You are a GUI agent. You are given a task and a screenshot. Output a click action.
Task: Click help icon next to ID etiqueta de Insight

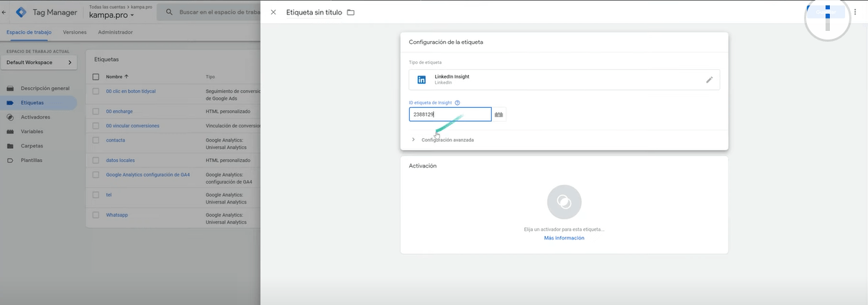pos(457,103)
